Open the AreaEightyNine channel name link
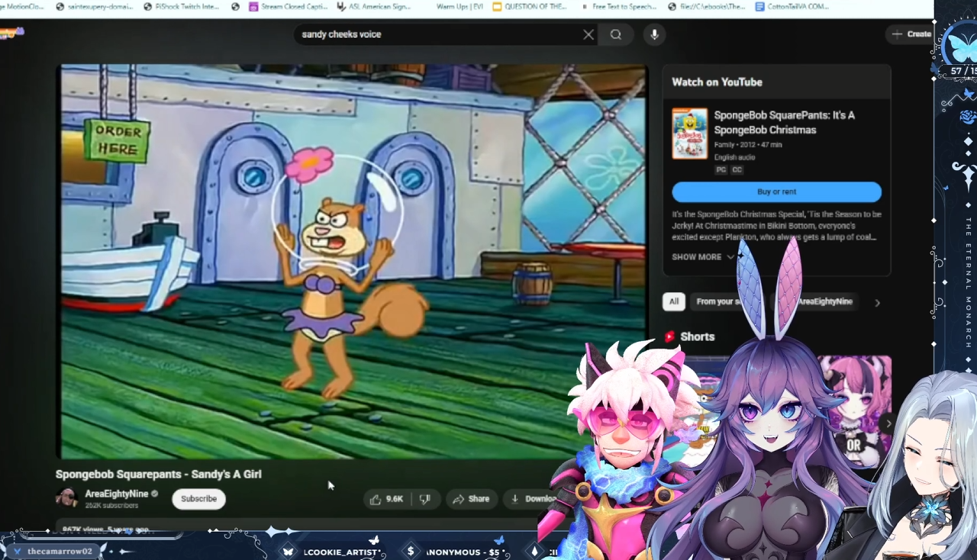 [116, 494]
